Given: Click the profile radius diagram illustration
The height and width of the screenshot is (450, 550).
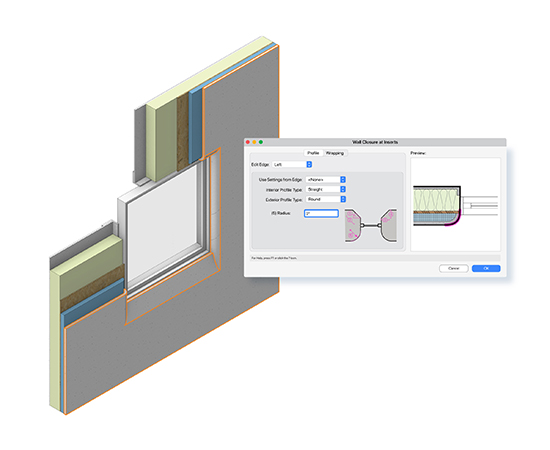Looking at the screenshot, I should coord(371,226).
